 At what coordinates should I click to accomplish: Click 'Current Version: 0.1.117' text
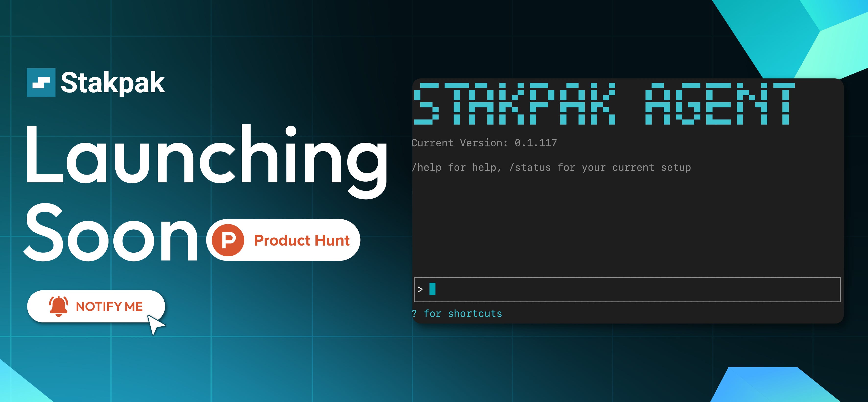point(484,143)
